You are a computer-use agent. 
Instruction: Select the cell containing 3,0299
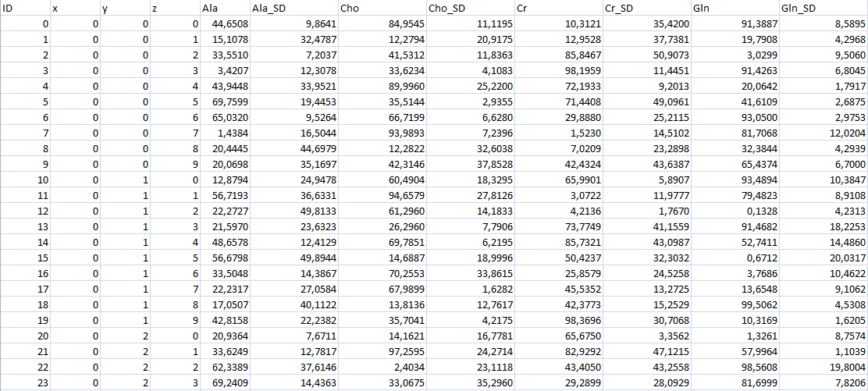(734, 55)
